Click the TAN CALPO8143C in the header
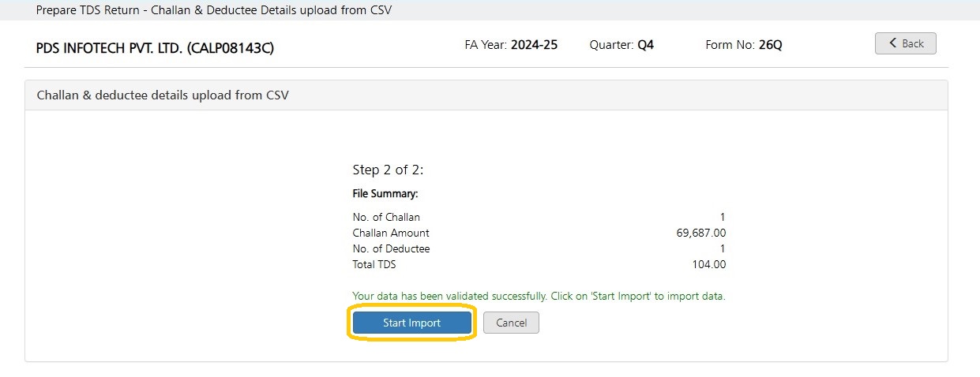Image resolution: width=980 pixels, height=377 pixels. (231, 48)
